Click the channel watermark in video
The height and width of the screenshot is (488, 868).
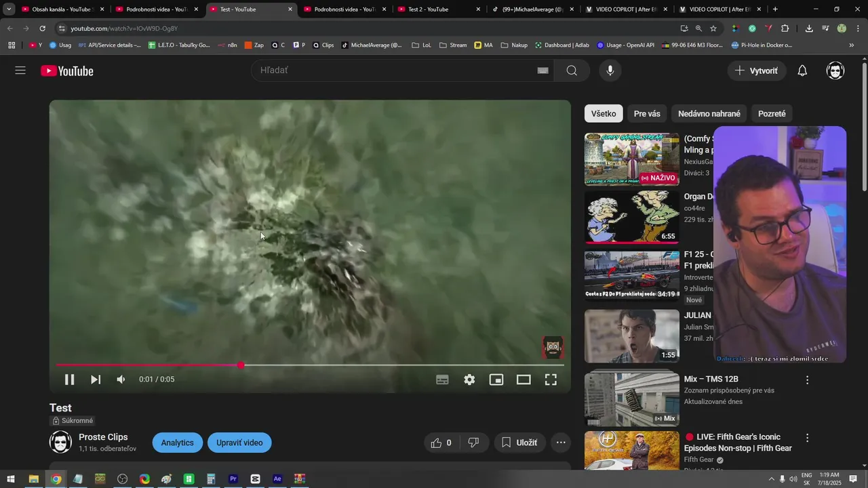point(553,348)
